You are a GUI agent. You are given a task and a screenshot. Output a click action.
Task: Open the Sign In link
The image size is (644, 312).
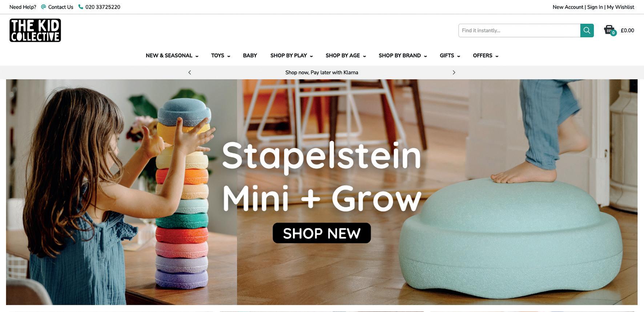coord(595,7)
